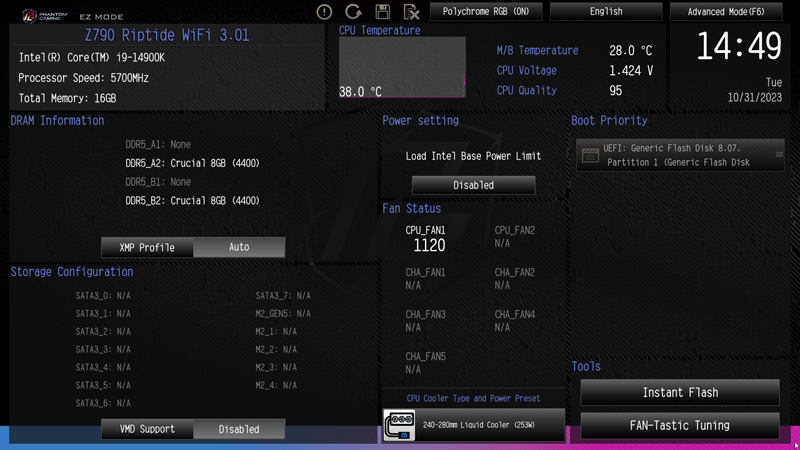The height and width of the screenshot is (450, 800).
Task: Click the M/B Temperature 28.0 °C value
Action: [x=630, y=51]
